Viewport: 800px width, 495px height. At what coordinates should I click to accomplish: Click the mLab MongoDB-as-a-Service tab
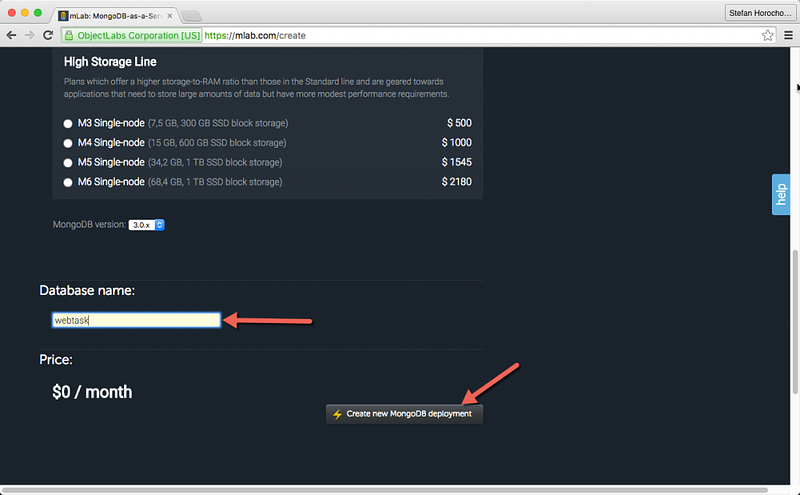point(116,16)
